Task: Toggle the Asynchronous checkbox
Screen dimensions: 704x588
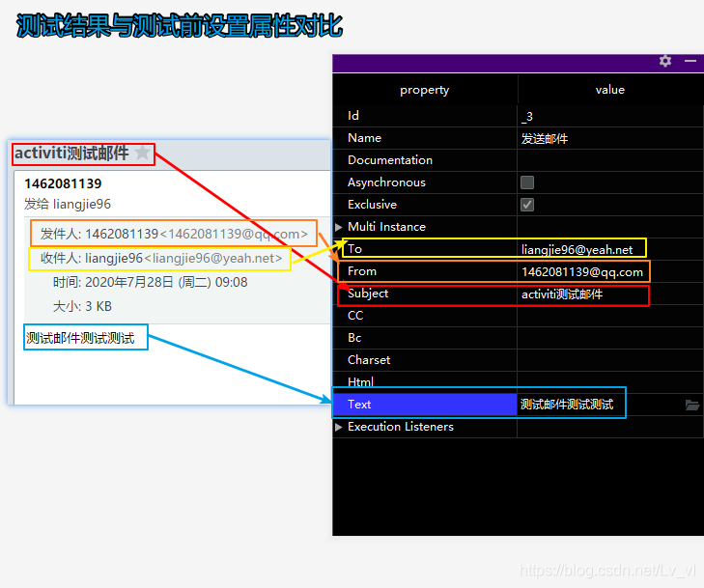Action: tap(527, 182)
